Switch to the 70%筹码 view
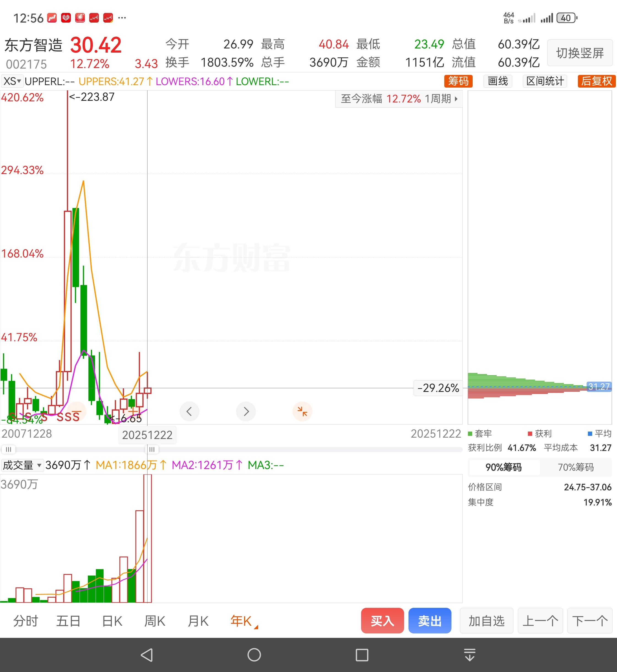617x672 pixels. click(576, 467)
